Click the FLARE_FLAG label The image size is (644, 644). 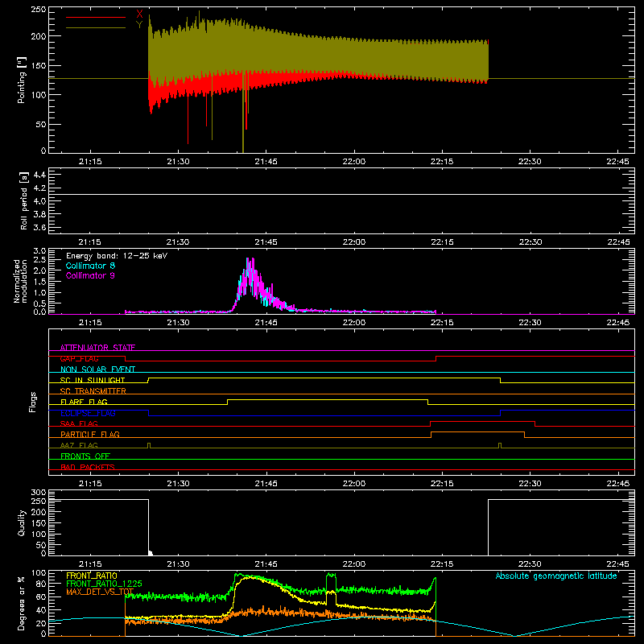point(84,402)
